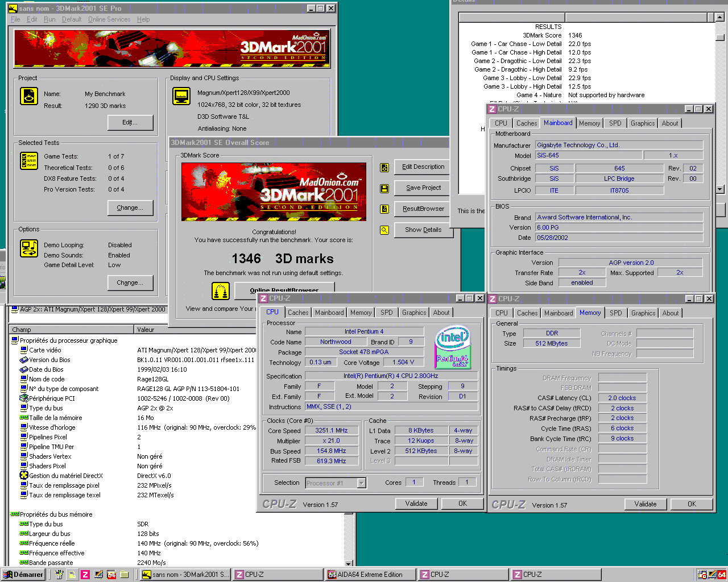Screen dimensions: 728x582
Task: Open the Online Services menu
Action: 109,19
